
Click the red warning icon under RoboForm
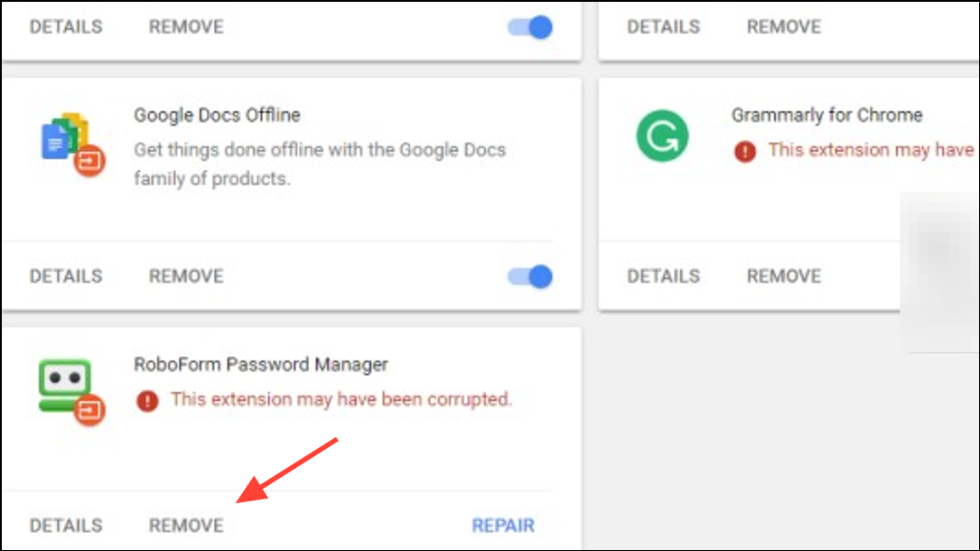pyautogui.click(x=147, y=400)
